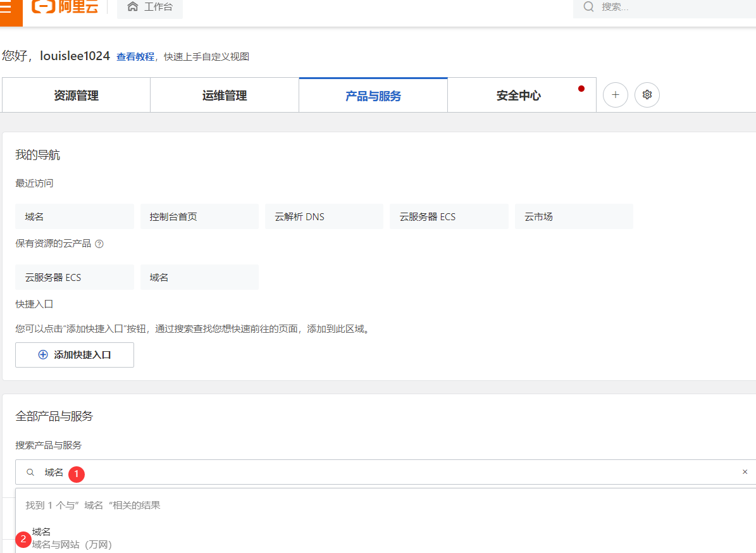Focus the top search box
This screenshot has width=756, height=553.
click(664, 7)
